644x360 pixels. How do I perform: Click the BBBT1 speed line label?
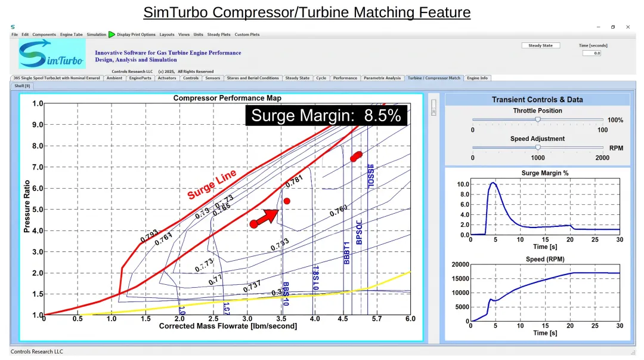pos(346,253)
